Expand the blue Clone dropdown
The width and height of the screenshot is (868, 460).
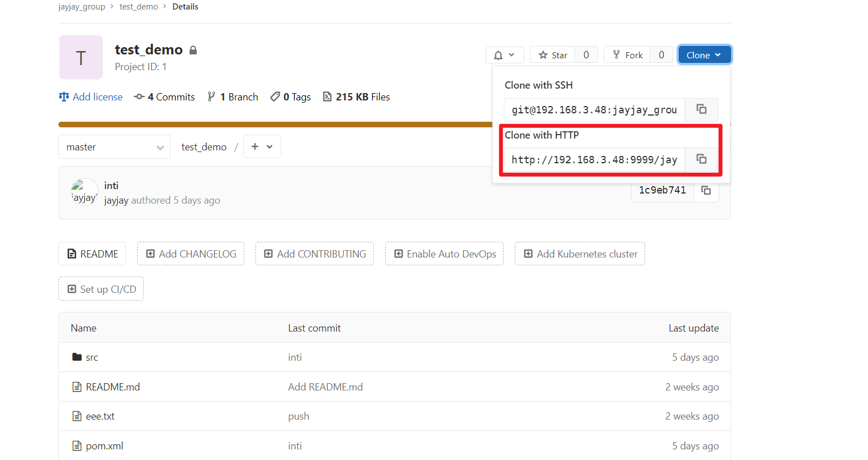[x=703, y=55]
